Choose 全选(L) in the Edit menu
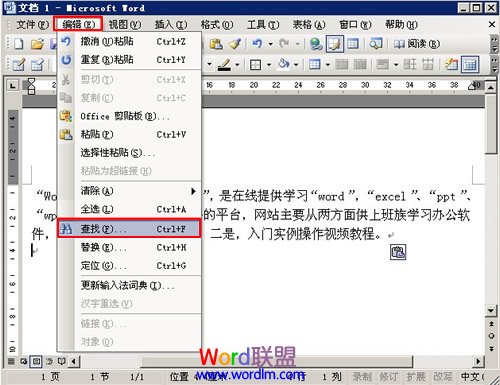 (x=129, y=209)
